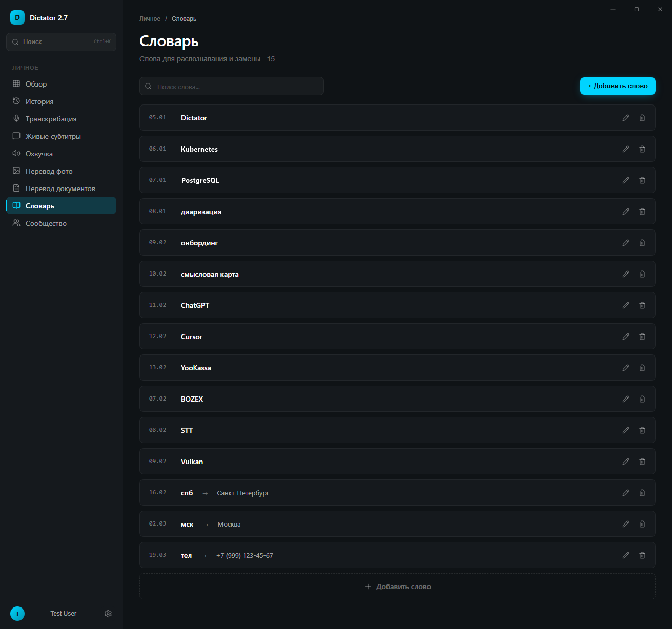Click the date 13.02 of YooKassa
Image resolution: width=672 pixels, height=629 pixels.
(x=157, y=368)
